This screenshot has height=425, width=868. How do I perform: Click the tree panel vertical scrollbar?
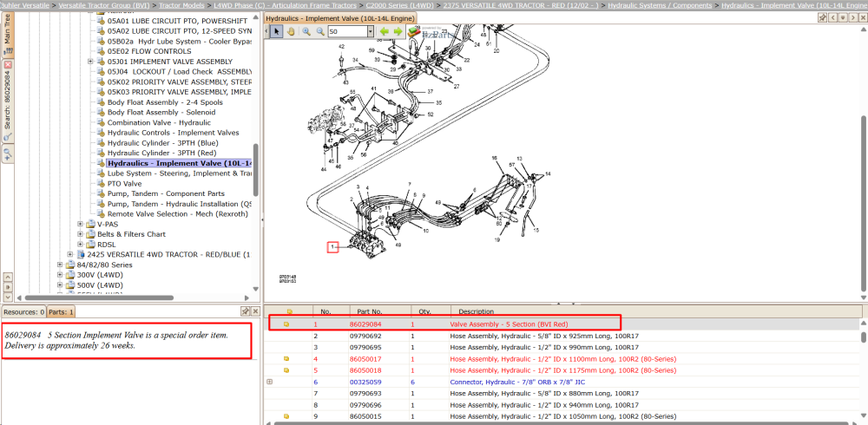[x=255, y=170]
